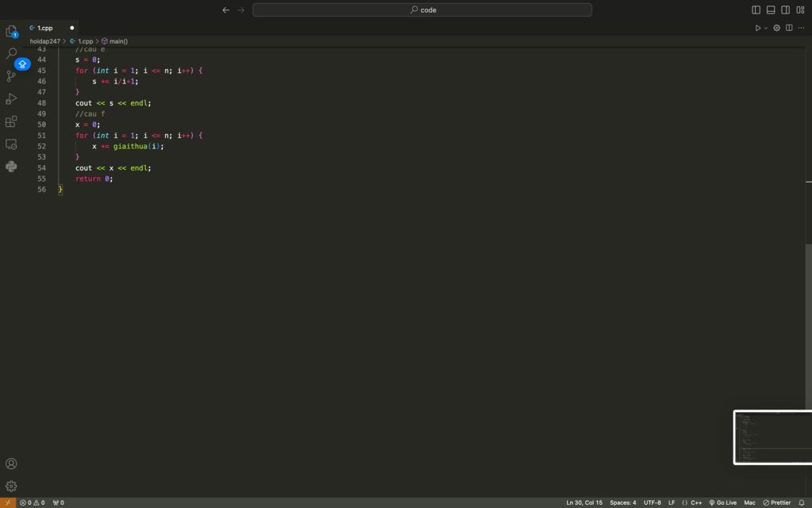The image size is (812, 508).
Task: Open the Search view in activity bar
Action: (x=11, y=53)
